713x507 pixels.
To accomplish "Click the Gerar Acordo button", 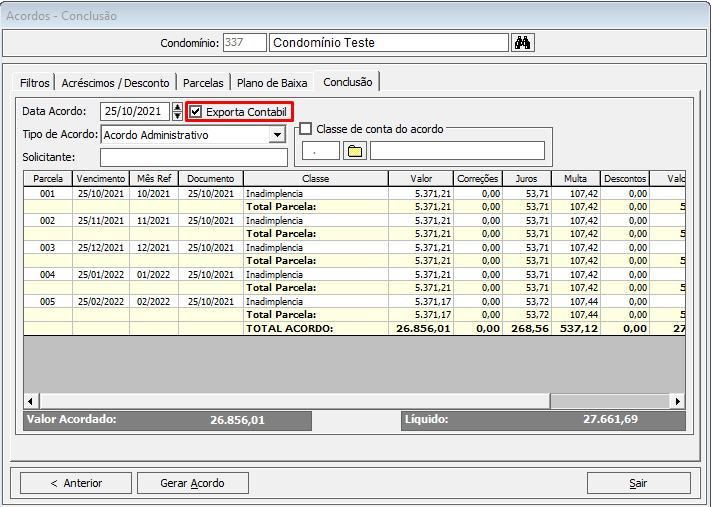I will point(193,483).
